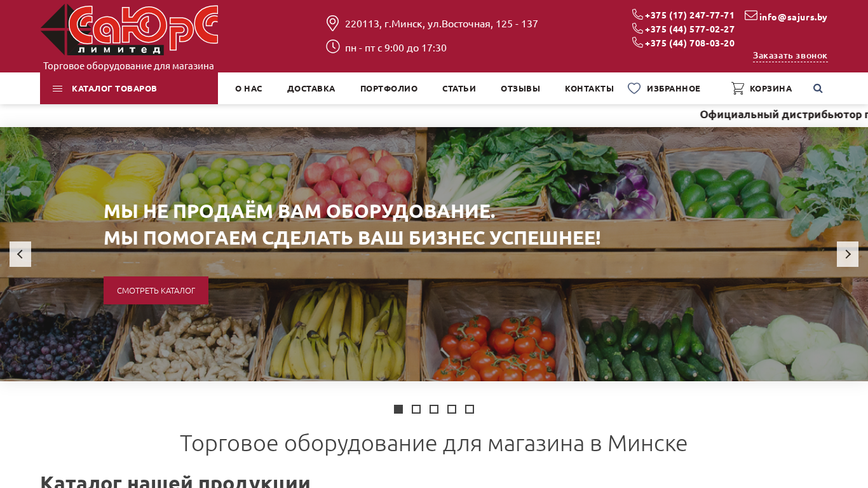Select the third slider dot indicator

[x=434, y=409]
